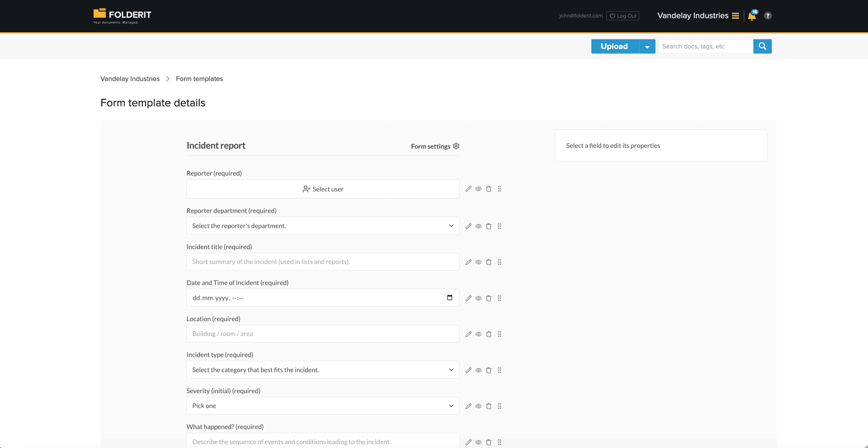The height and width of the screenshot is (448, 868).
Task: Click the help question mark icon
Action: pos(768,16)
